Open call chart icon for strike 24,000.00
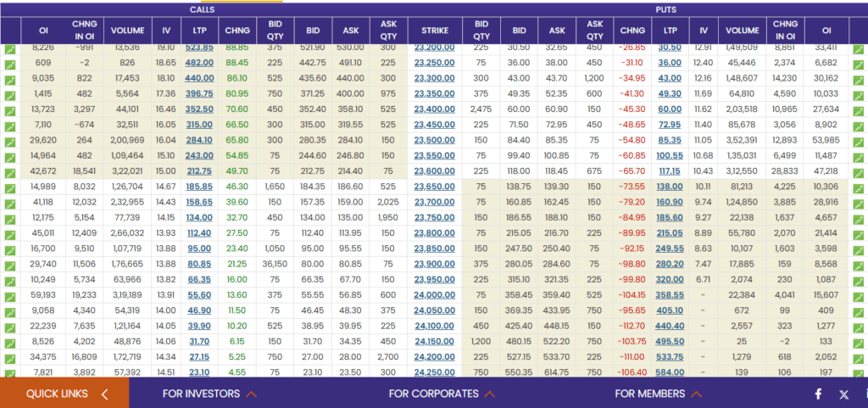868x408 pixels. point(10,297)
